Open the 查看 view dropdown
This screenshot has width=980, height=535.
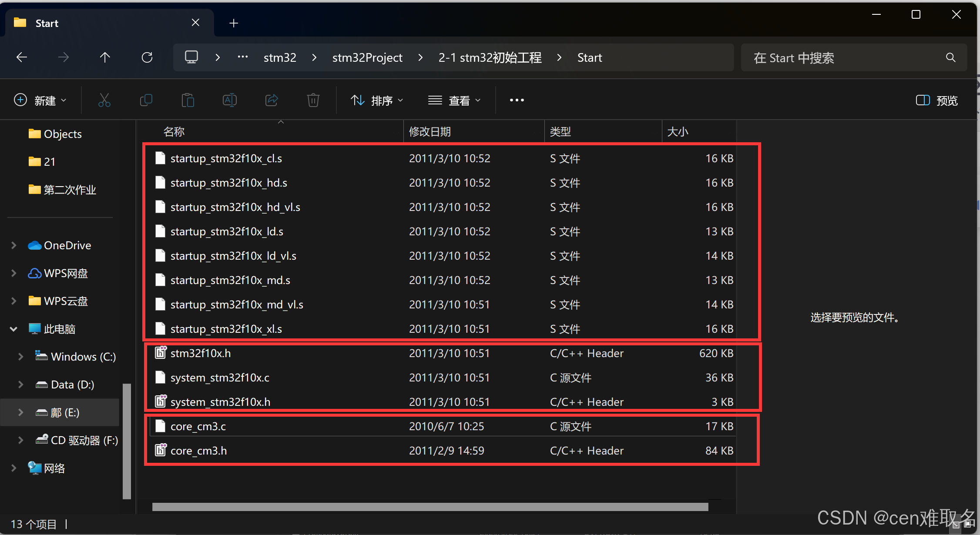click(454, 100)
